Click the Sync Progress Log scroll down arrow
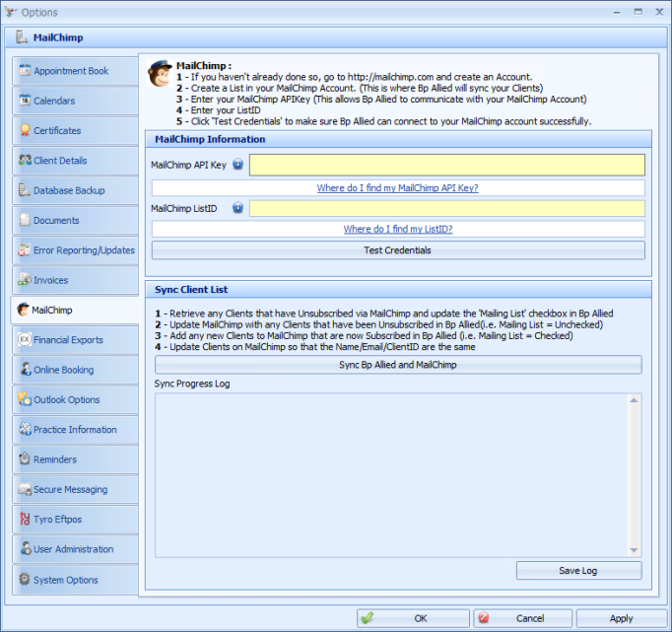 click(x=634, y=550)
